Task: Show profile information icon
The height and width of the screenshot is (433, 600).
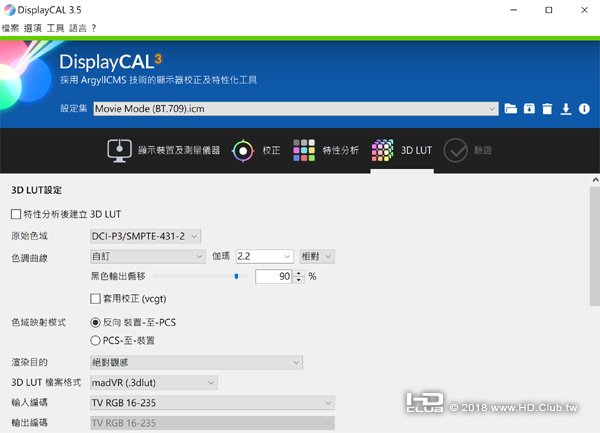Action: (584, 109)
